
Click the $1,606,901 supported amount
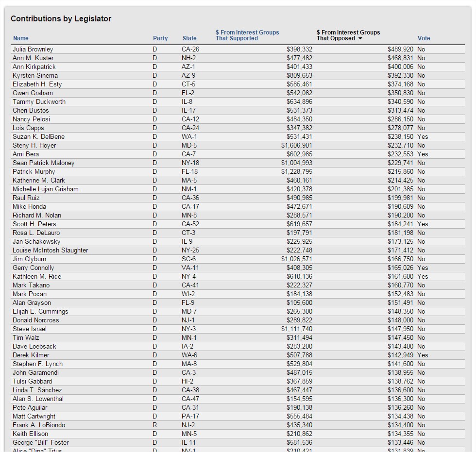[297, 146]
